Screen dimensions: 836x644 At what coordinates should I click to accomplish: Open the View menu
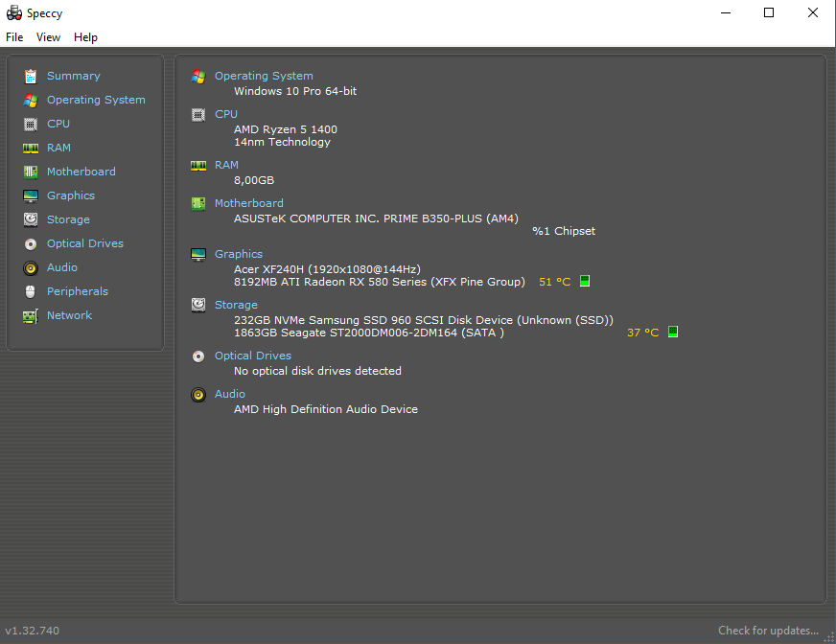[48, 37]
